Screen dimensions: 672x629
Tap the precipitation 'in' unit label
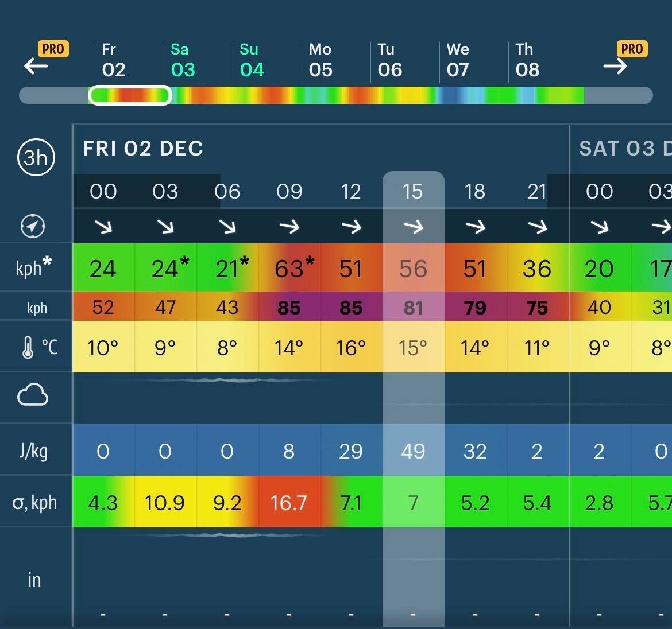click(34, 580)
